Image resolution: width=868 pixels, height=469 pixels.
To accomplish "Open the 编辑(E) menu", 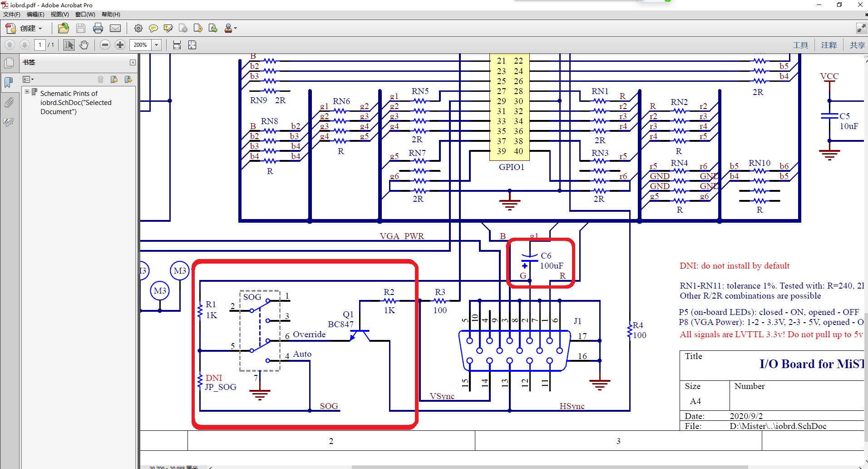I will click(35, 15).
